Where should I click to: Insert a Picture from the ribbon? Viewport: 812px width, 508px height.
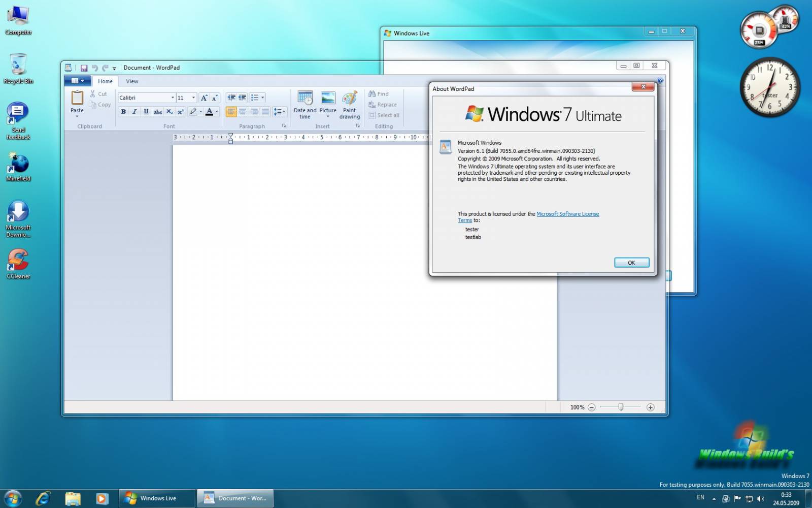328,104
